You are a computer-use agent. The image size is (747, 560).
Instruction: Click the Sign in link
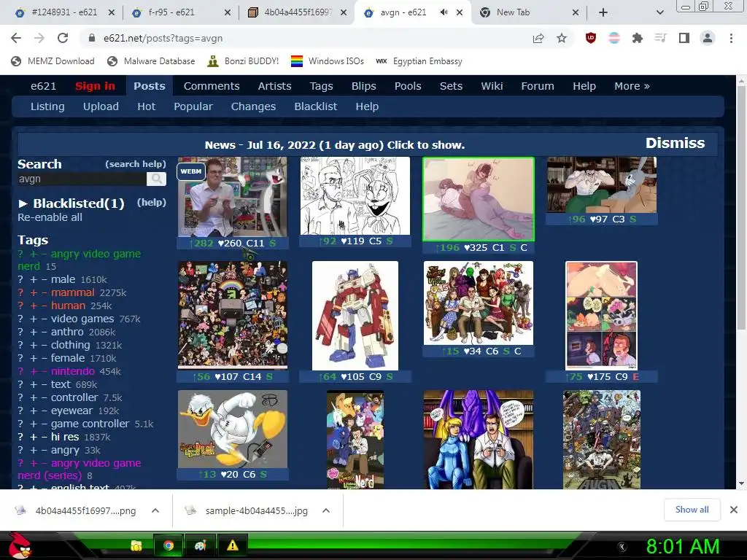(95, 86)
